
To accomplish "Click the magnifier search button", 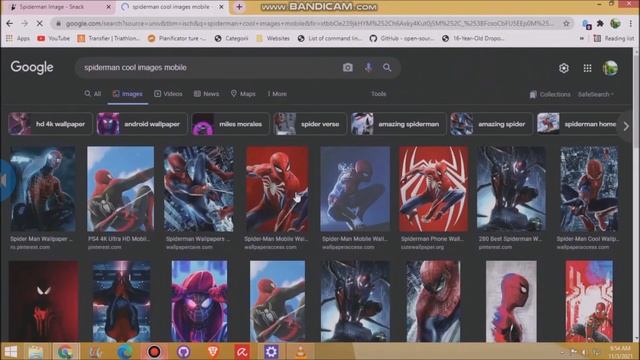I will point(387,67).
